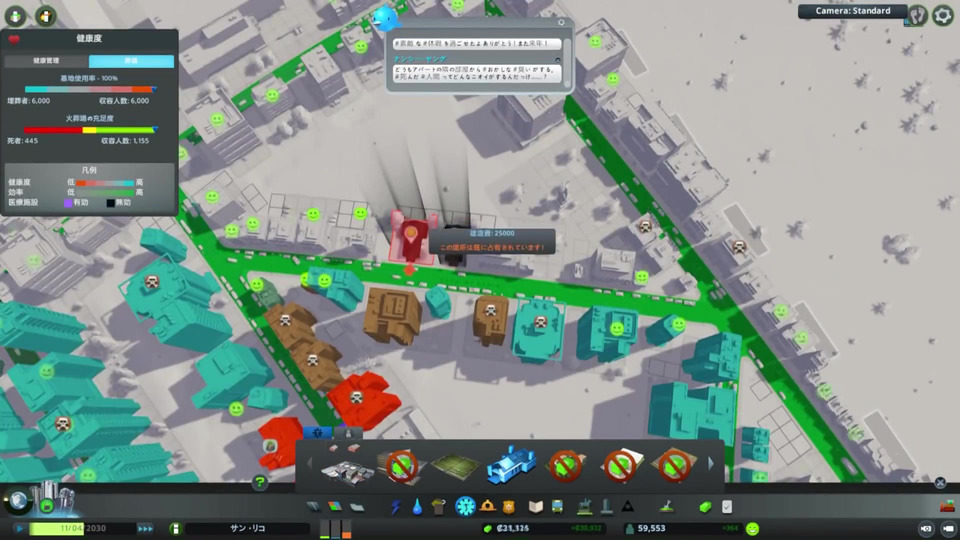Select the first gray building thumbnail

[x=347, y=467]
